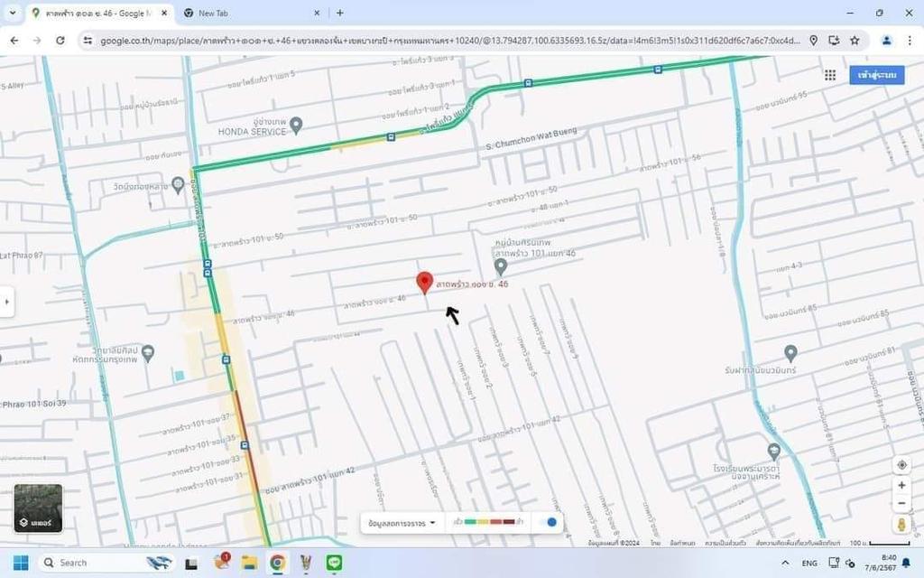
Task: Switch to the New Tab tab
Action: click(248, 14)
